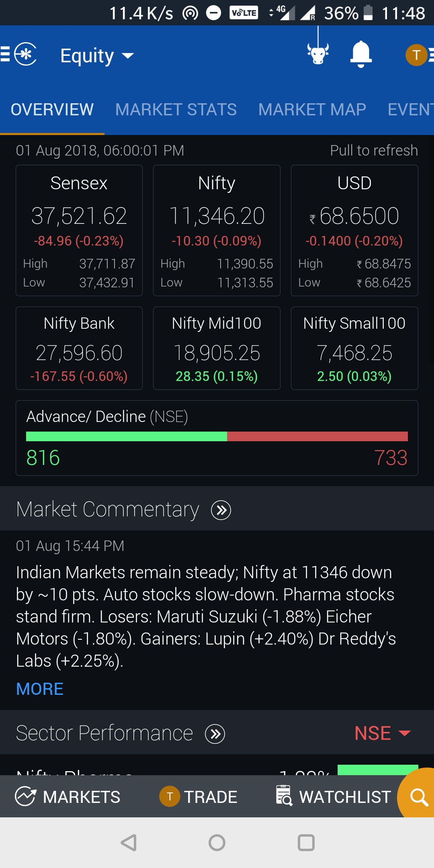Tap the orange search button
The width and height of the screenshot is (434, 868).
[418, 796]
